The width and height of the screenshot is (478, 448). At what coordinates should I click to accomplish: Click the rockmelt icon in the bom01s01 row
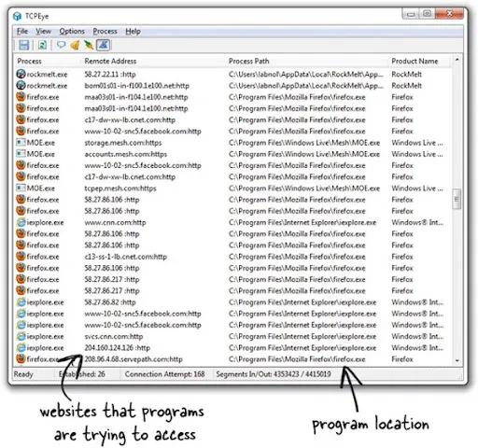[21, 85]
